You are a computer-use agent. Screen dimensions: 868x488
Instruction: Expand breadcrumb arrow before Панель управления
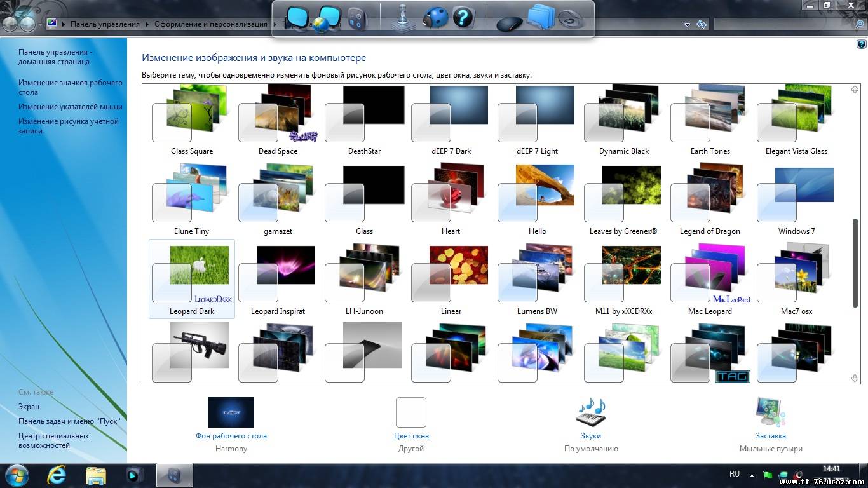64,24
